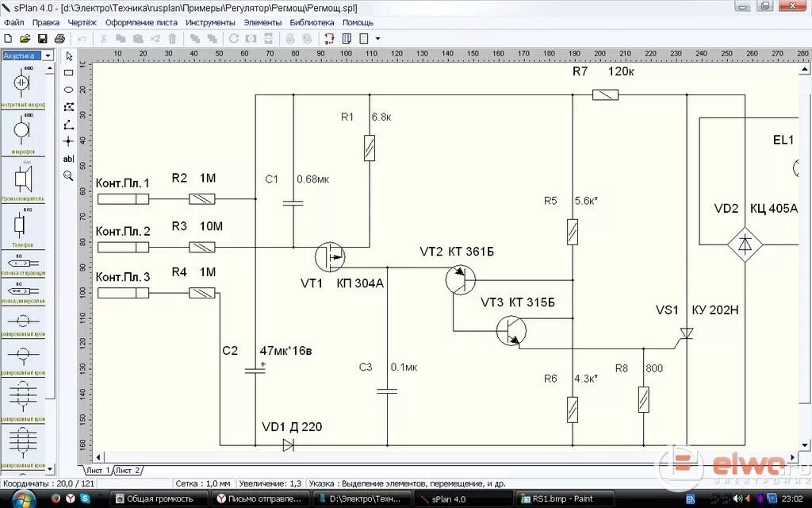Click the EN language indicator in tray

[x=690, y=500]
